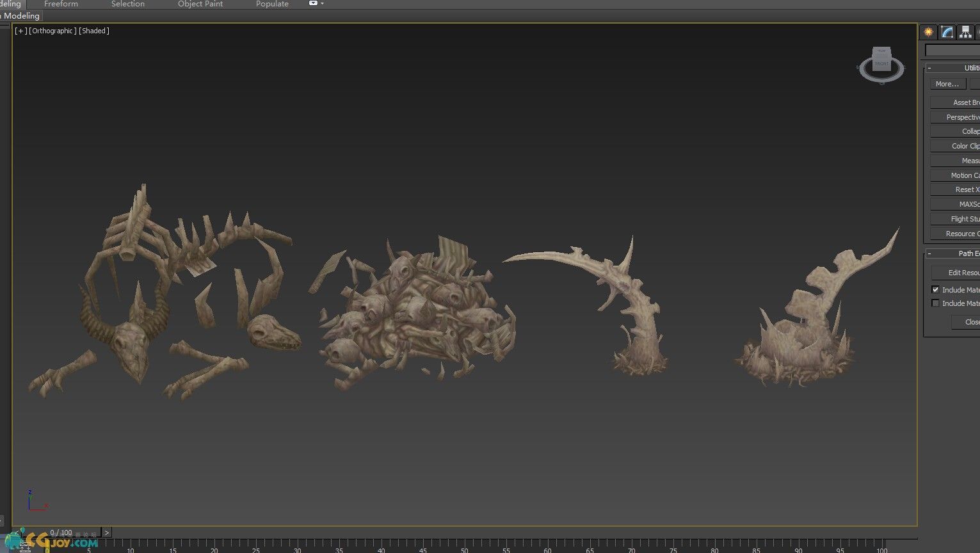The image size is (980, 553).
Task: Open the Hierarchy panel icon
Action: (965, 32)
